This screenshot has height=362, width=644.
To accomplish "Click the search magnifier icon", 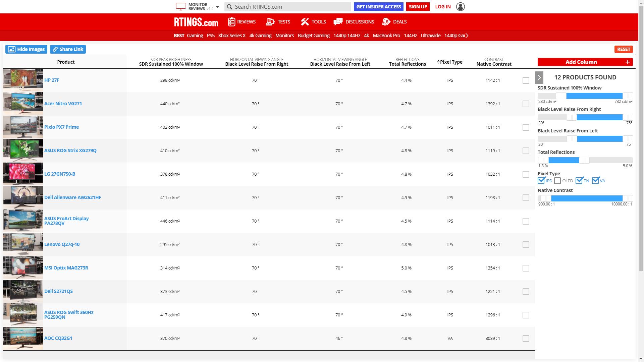I will click(x=229, y=7).
